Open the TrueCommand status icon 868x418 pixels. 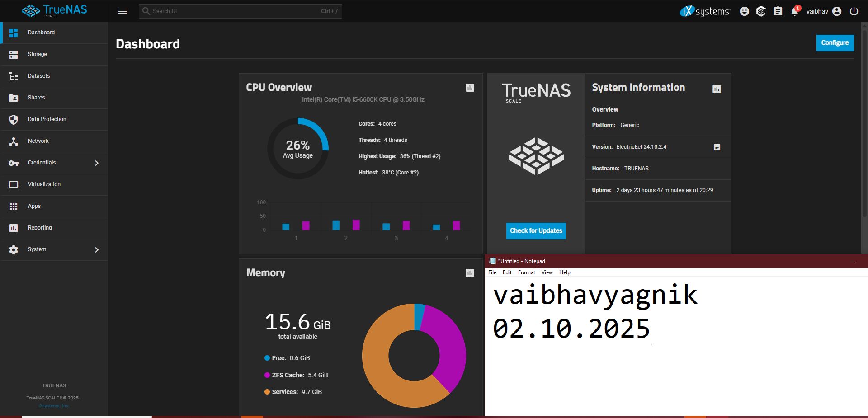point(761,11)
